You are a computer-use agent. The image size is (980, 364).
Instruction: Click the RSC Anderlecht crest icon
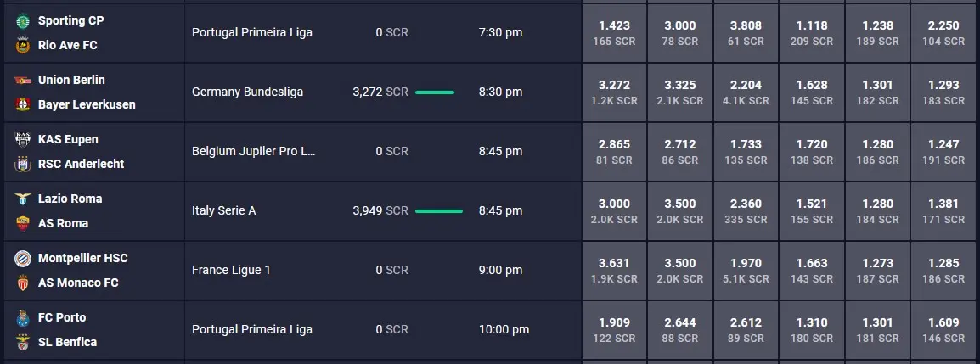pos(22,164)
